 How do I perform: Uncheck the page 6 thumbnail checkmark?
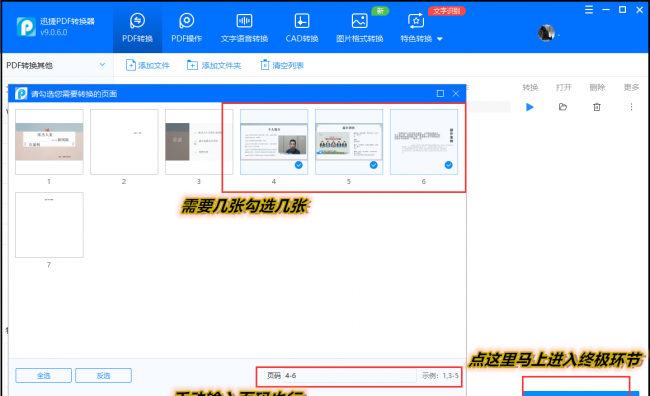449,165
